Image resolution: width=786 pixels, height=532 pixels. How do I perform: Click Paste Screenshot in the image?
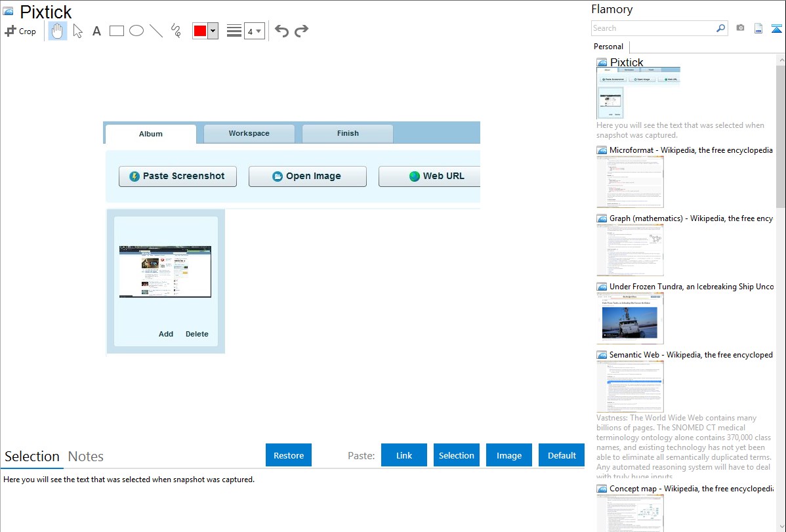click(x=177, y=176)
